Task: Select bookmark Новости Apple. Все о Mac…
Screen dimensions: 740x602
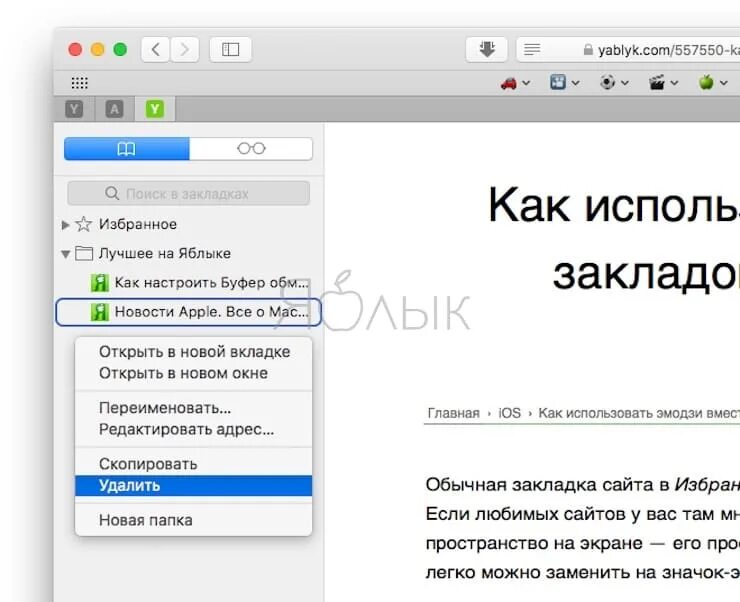Action: tap(189, 312)
